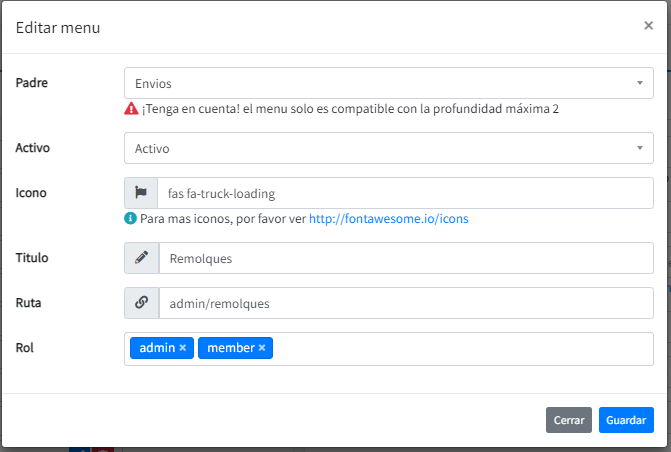Expand the Activo status dropdown
671x452 pixels.
coord(388,148)
